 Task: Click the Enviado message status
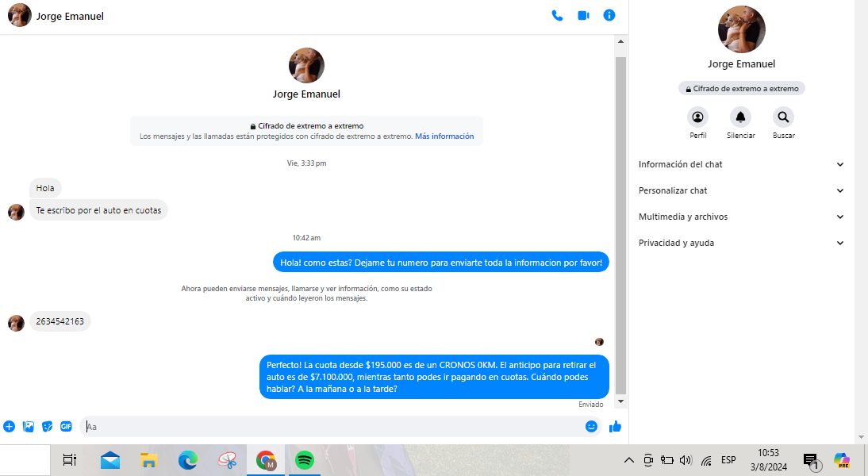click(590, 405)
